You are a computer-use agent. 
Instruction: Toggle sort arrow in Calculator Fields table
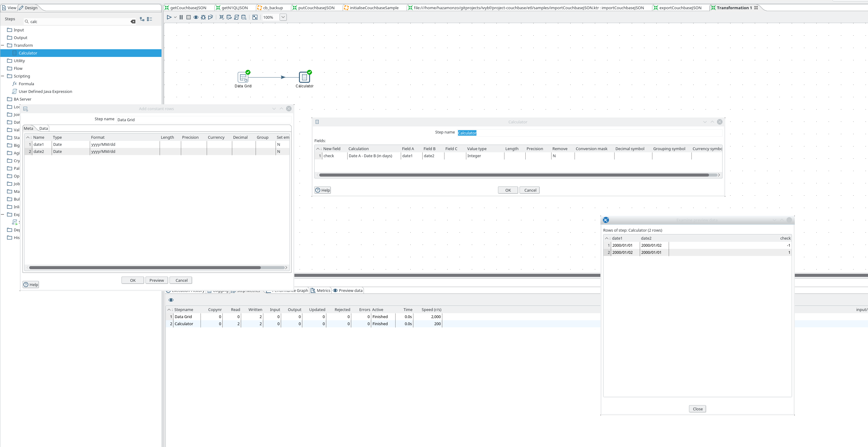[x=318, y=149]
